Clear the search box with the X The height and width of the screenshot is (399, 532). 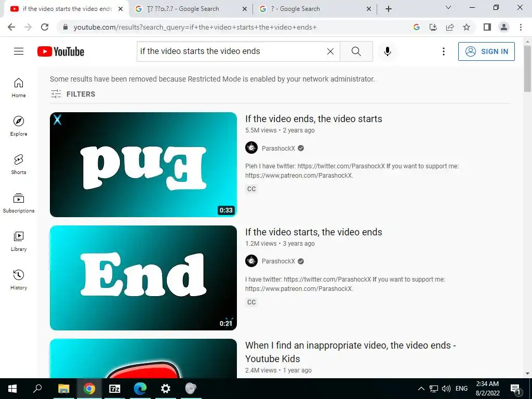pos(330,51)
